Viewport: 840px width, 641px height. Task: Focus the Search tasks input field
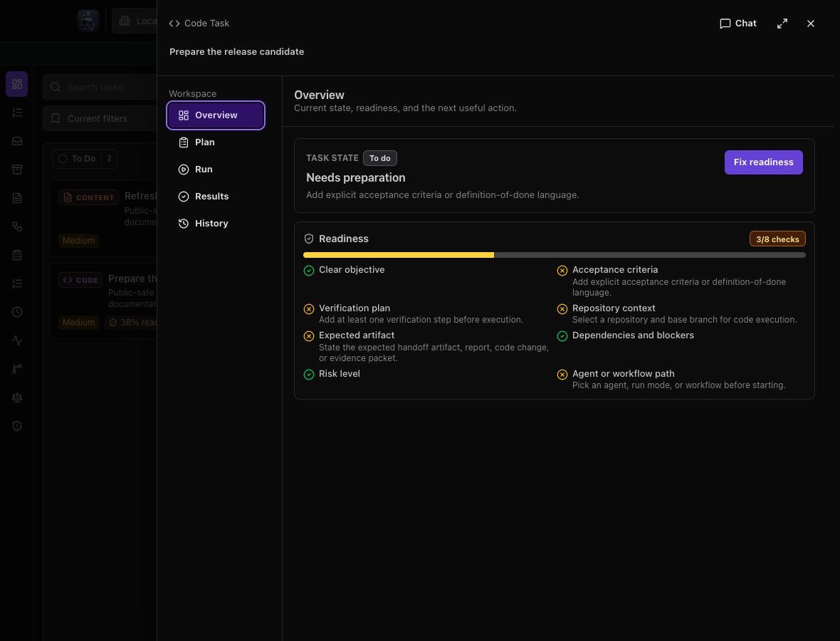(x=100, y=87)
